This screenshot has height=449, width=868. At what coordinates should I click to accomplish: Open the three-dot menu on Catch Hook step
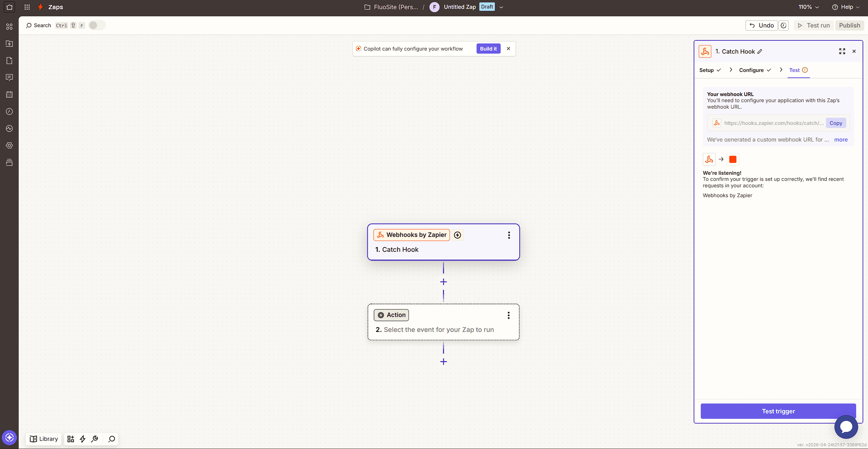(x=509, y=235)
